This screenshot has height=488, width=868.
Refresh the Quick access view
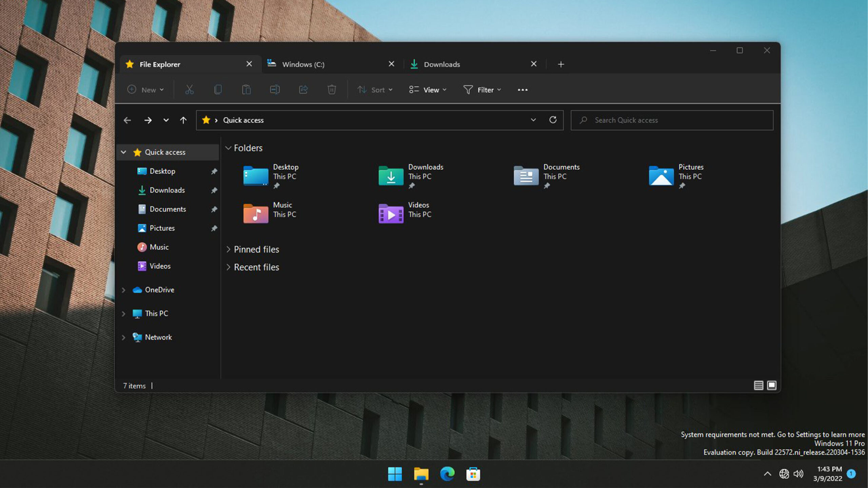pos(553,120)
